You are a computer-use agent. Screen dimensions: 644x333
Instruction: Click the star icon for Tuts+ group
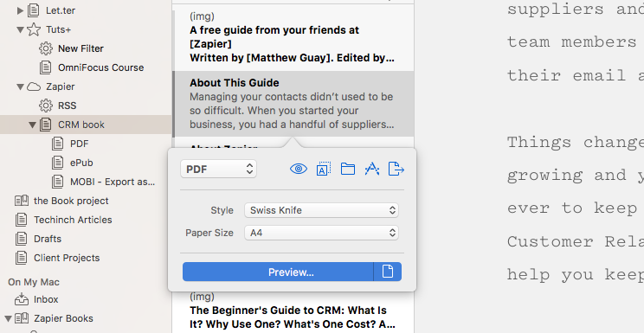(34, 29)
